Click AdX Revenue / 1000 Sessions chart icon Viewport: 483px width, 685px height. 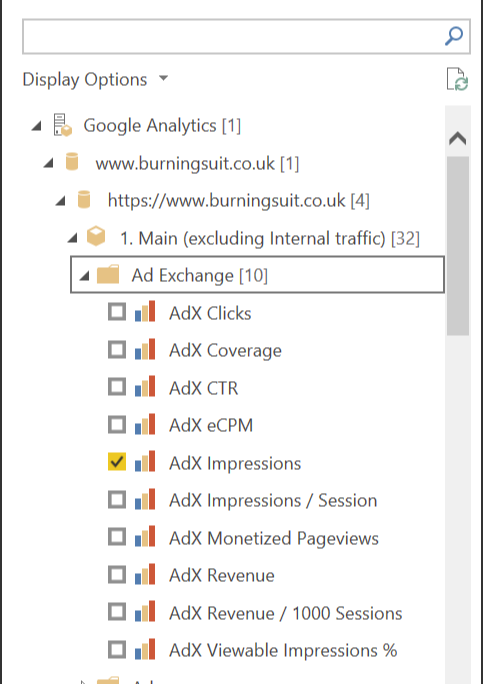click(x=145, y=612)
